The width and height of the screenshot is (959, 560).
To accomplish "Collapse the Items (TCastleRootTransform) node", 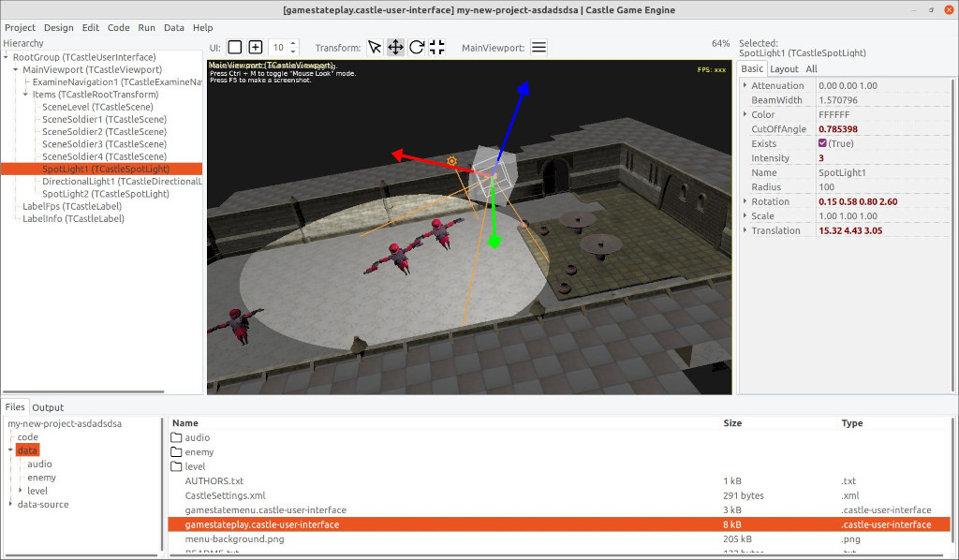I will [25, 95].
